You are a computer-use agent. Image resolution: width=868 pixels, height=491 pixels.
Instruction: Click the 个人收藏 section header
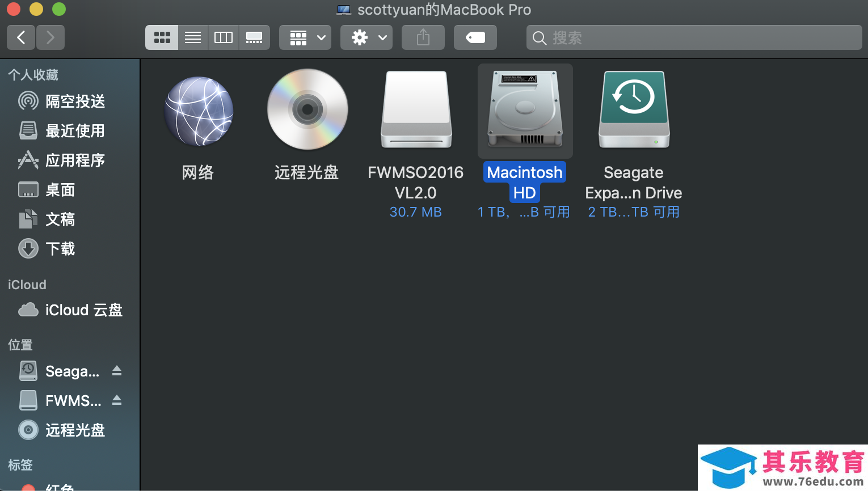[x=33, y=75]
